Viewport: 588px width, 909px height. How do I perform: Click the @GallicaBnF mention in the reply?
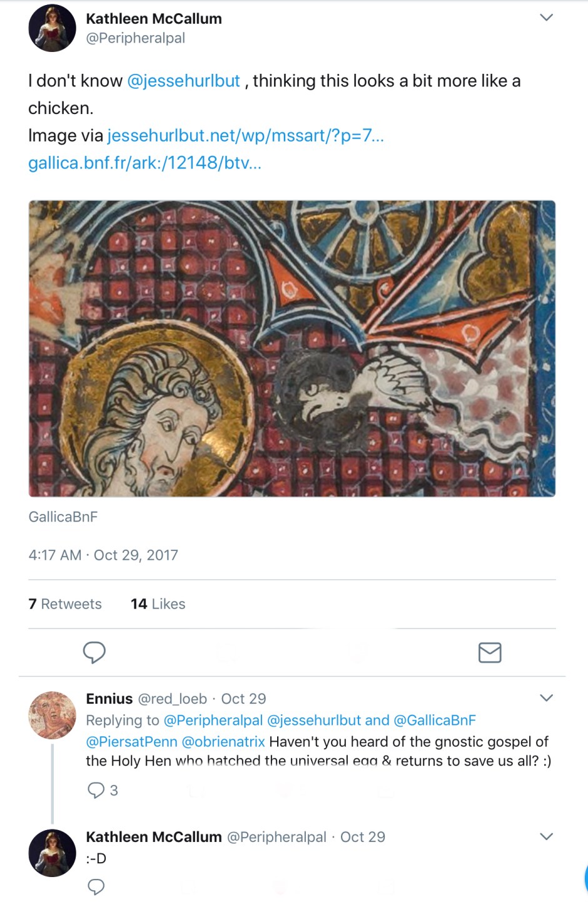(435, 721)
